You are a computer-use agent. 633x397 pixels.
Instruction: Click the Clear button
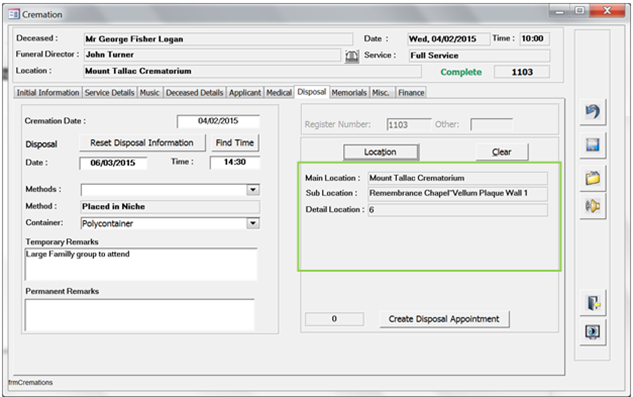pyautogui.click(x=502, y=152)
